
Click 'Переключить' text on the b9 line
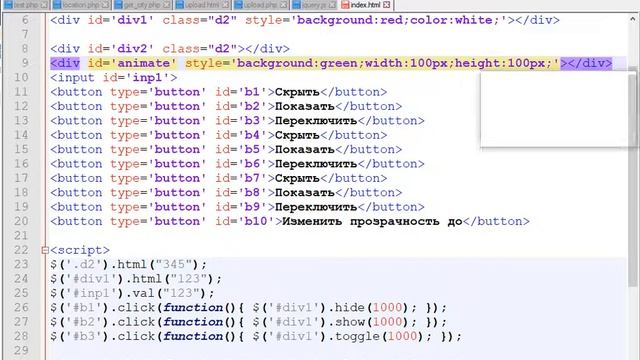pos(316,207)
